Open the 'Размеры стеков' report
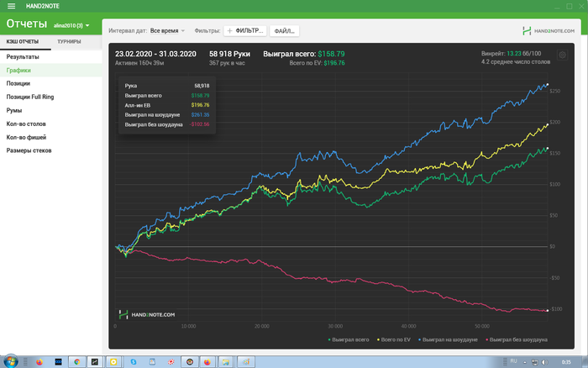Screen dimensions: 588x368 tap(51, 150)
